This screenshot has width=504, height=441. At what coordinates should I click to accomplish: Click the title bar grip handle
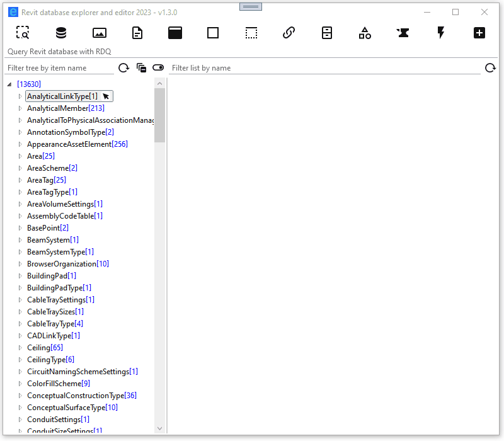250,6
